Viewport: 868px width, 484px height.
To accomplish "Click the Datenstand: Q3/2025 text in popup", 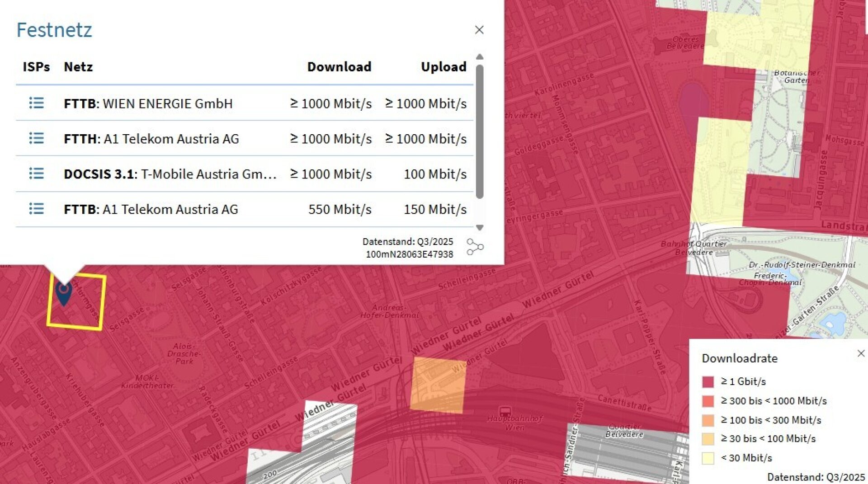I will pos(408,242).
